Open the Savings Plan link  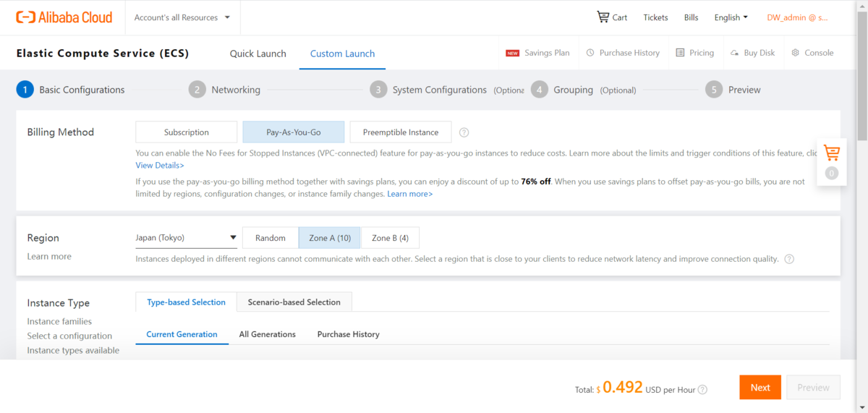pos(547,53)
